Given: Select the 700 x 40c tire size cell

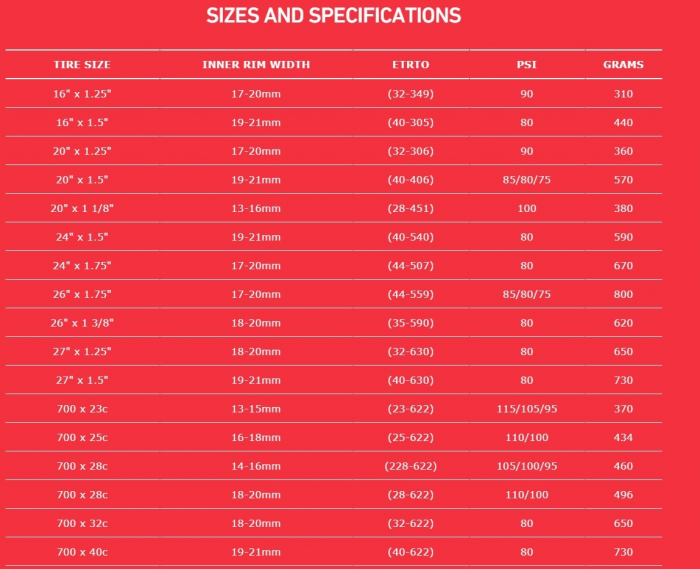Looking at the screenshot, I should [82, 552].
